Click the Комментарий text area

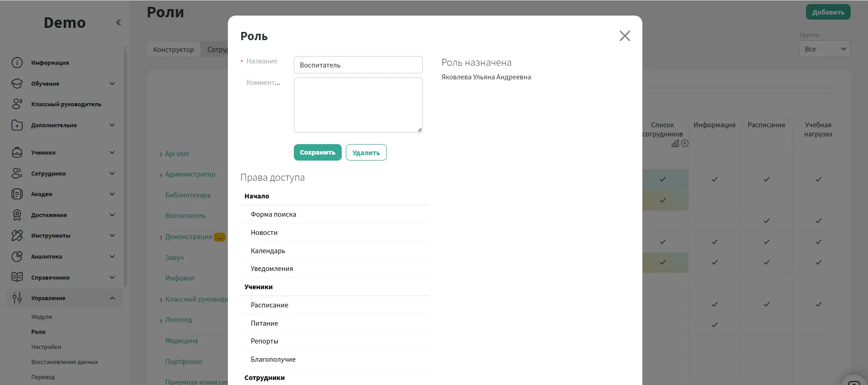click(x=358, y=105)
